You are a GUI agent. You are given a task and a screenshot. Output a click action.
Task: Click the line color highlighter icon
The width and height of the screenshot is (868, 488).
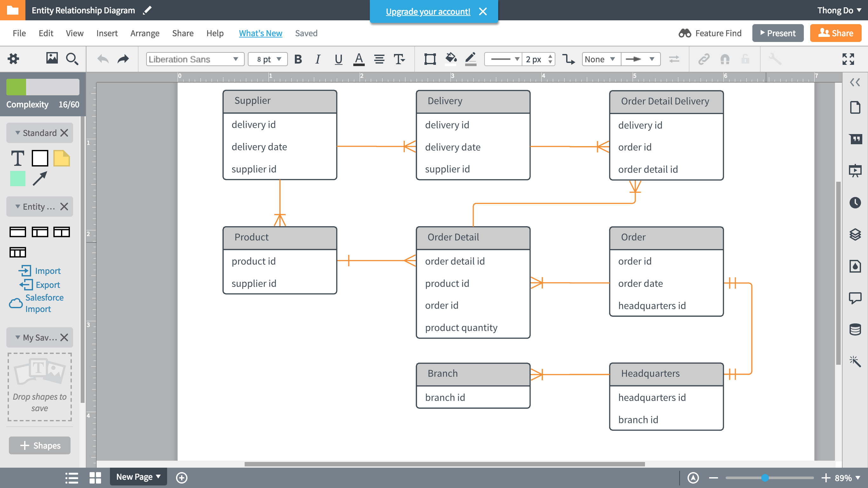point(470,59)
